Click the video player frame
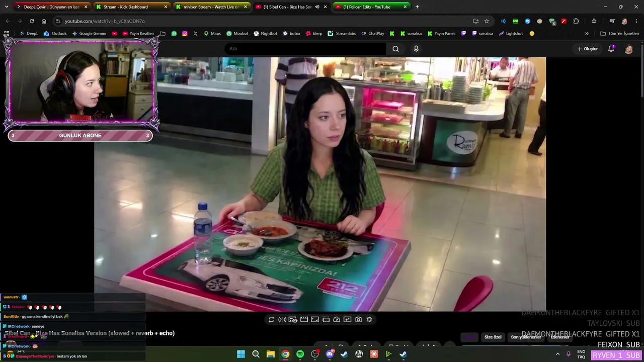The height and width of the screenshot is (362, 644). (x=320, y=184)
